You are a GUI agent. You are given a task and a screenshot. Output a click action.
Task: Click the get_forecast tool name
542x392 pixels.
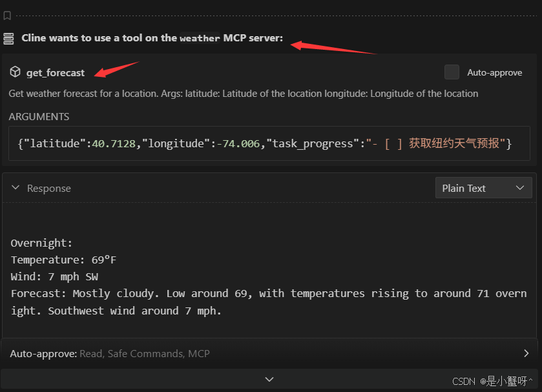56,73
